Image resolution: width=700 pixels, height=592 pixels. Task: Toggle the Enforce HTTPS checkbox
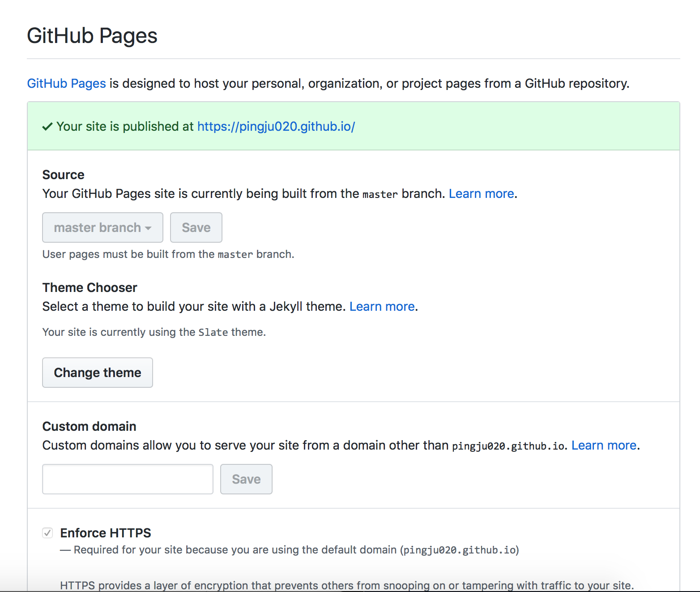tap(47, 533)
